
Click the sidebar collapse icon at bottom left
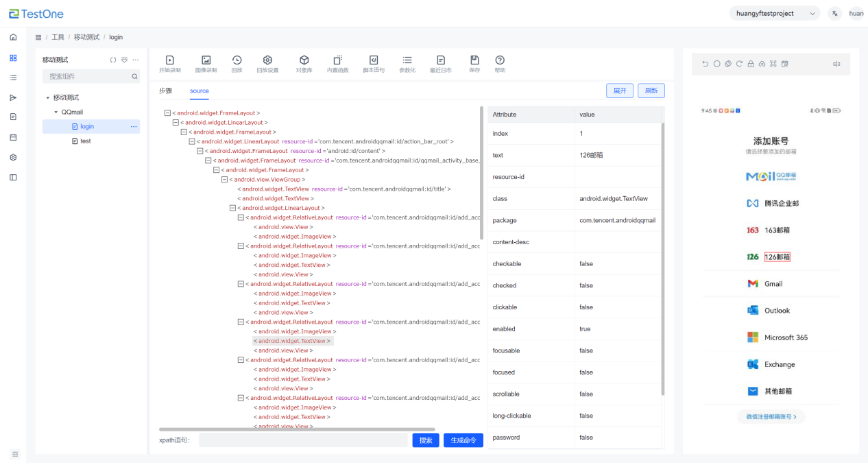coord(15,453)
